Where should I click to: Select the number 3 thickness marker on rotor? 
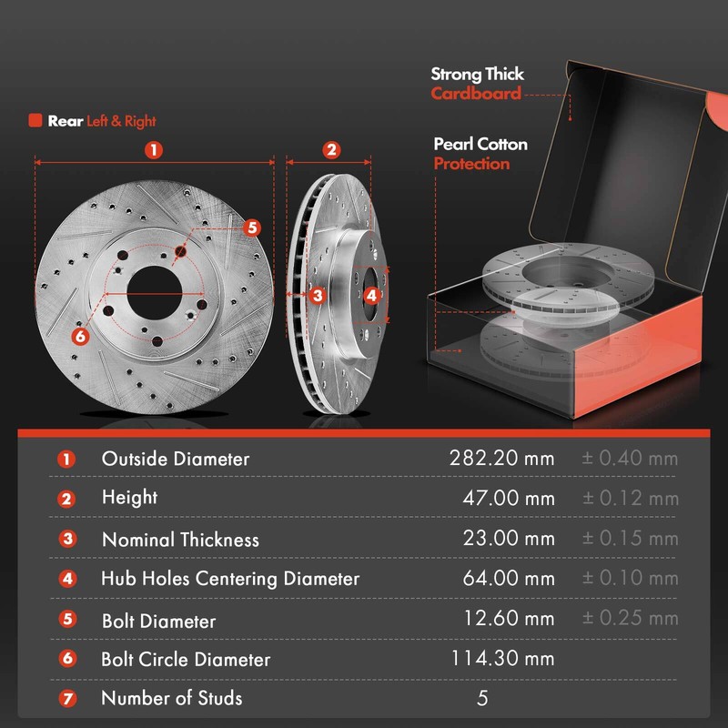pyautogui.click(x=318, y=295)
